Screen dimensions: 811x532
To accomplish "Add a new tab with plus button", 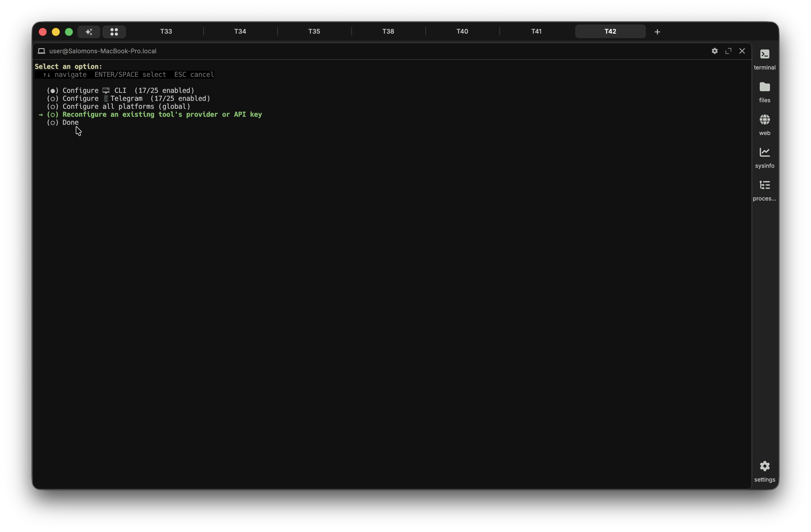I will [657, 32].
